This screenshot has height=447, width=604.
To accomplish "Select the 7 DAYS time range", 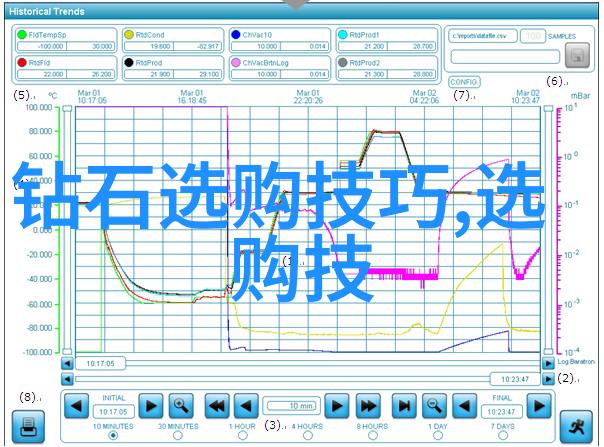I will click(503, 435).
